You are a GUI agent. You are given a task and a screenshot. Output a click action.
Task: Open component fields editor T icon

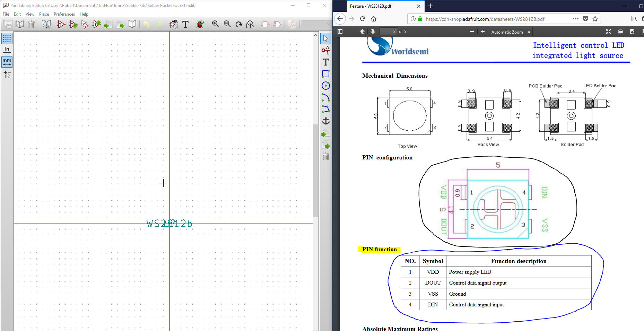pos(185,24)
